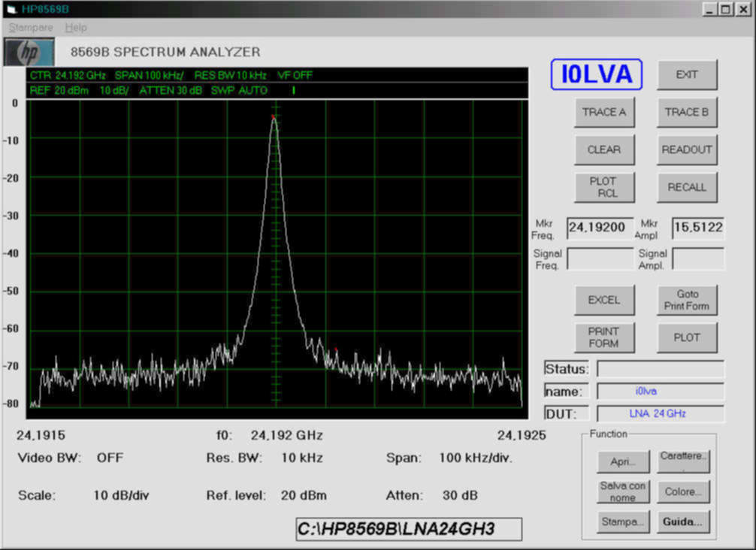The width and height of the screenshot is (756, 550).
Task: Maximize the HP8569B window
Action: pos(725,9)
